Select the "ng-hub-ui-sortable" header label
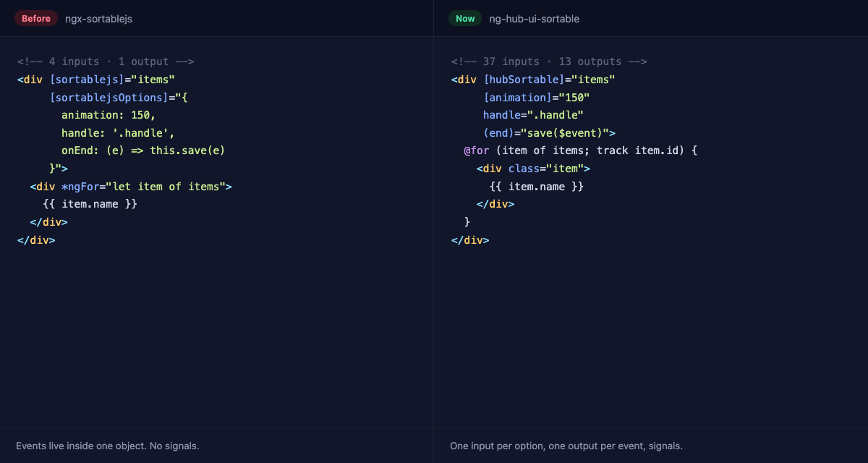This screenshot has width=868, height=463. (534, 19)
